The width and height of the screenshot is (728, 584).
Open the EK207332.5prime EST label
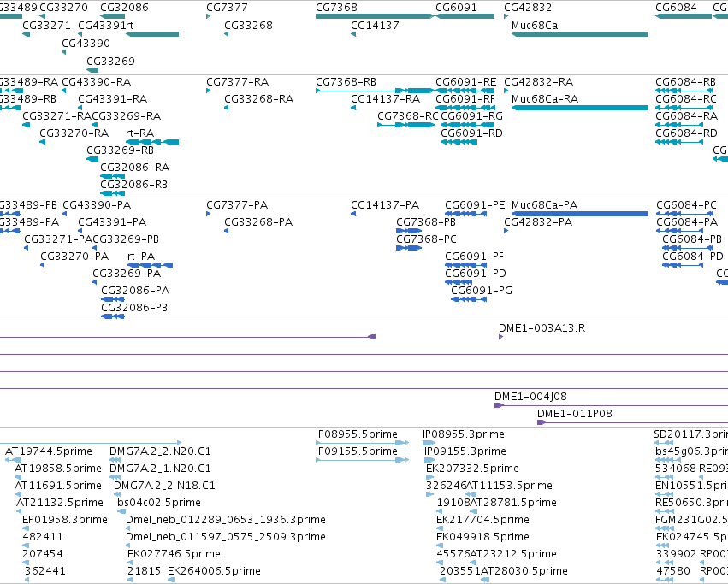tap(472, 469)
